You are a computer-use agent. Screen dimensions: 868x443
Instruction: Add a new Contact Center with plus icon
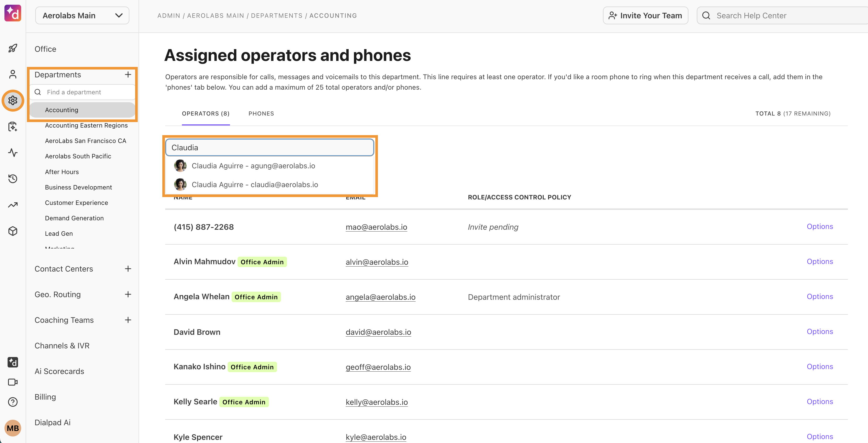[128, 268]
